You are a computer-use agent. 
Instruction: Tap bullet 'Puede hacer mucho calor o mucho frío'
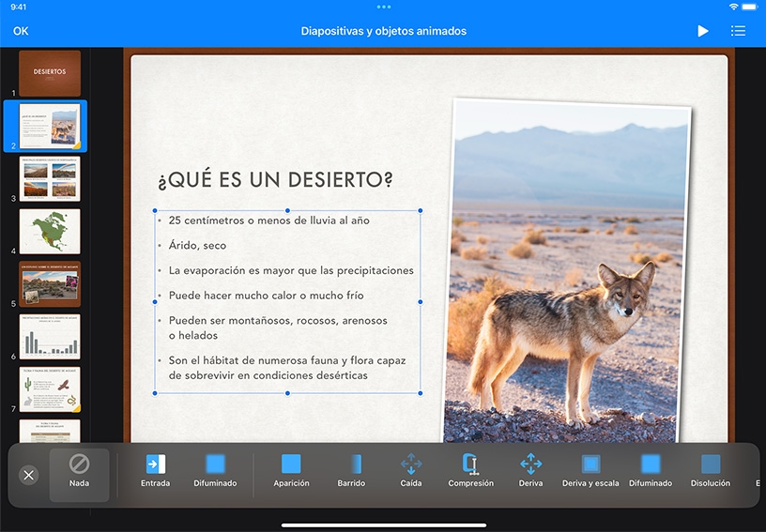[x=267, y=296]
